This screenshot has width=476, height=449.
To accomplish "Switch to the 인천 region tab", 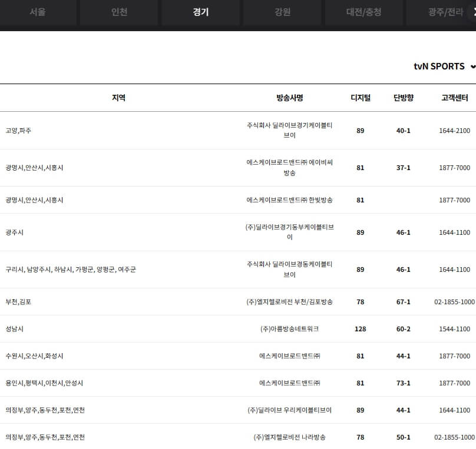I will point(119,12).
